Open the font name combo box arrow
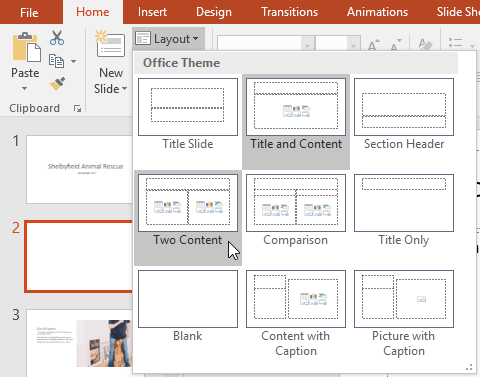The image size is (480, 377). [308, 44]
